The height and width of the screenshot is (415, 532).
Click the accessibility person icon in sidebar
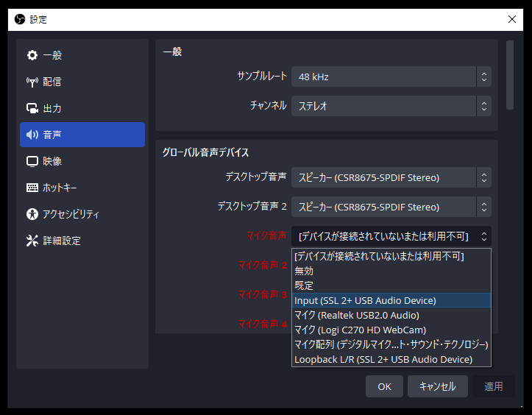[x=32, y=214]
